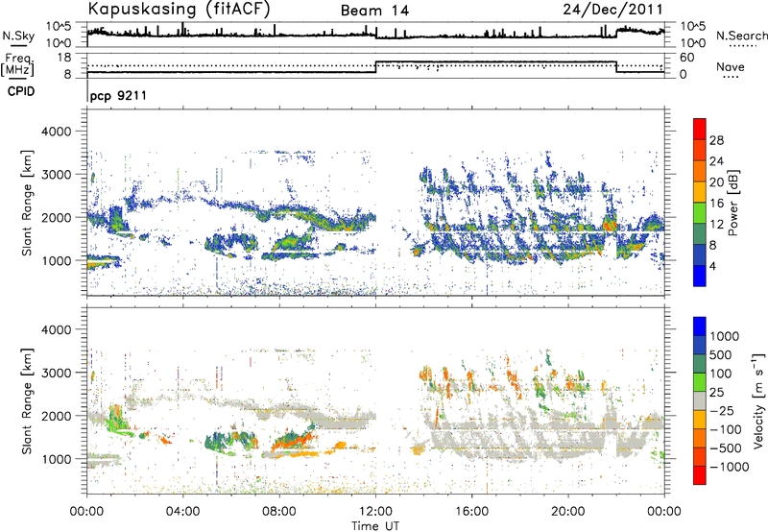
Task: Click the 'Power [dB]' colorbar title
Action: click(x=733, y=203)
